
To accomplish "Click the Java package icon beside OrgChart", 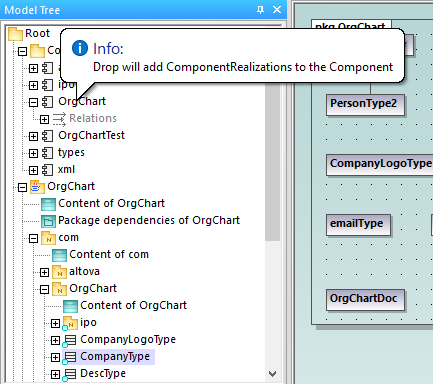I will click(37, 187).
